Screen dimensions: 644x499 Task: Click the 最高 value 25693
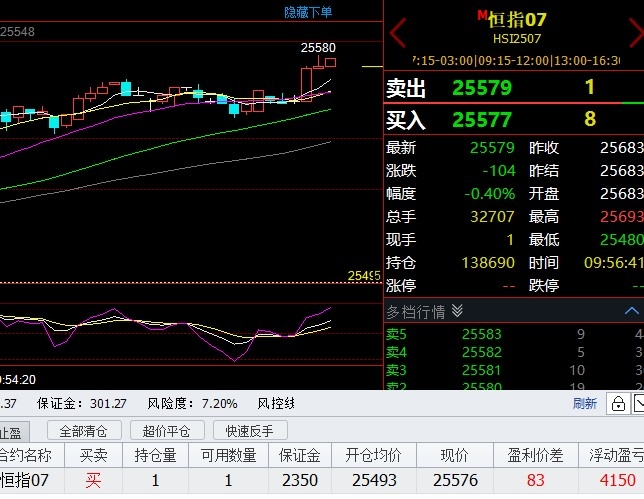pyautogui.click(x=622, y=216)
